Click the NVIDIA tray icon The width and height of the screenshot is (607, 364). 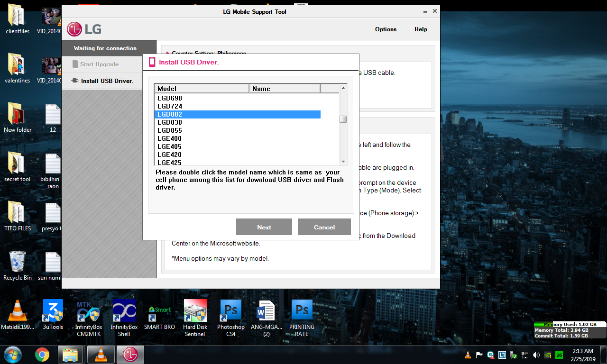pos(548,355)
